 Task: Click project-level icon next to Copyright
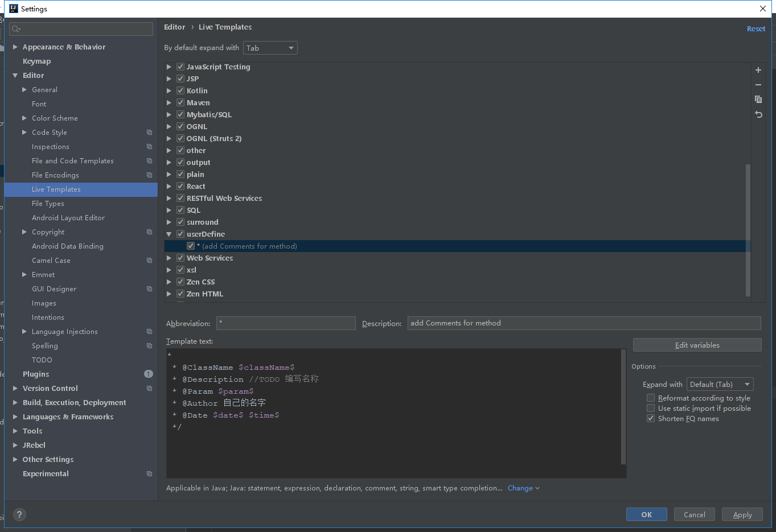point(149,232)
